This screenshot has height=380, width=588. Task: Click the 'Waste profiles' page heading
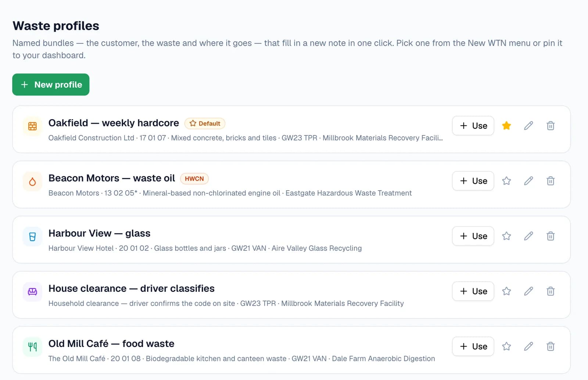(56, 26)
